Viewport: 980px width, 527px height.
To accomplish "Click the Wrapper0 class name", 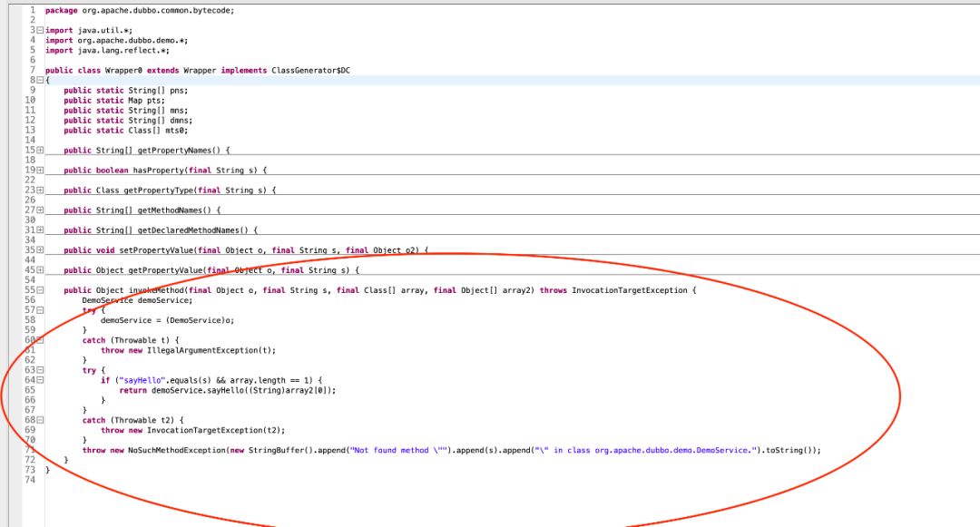I will point(123,71).
